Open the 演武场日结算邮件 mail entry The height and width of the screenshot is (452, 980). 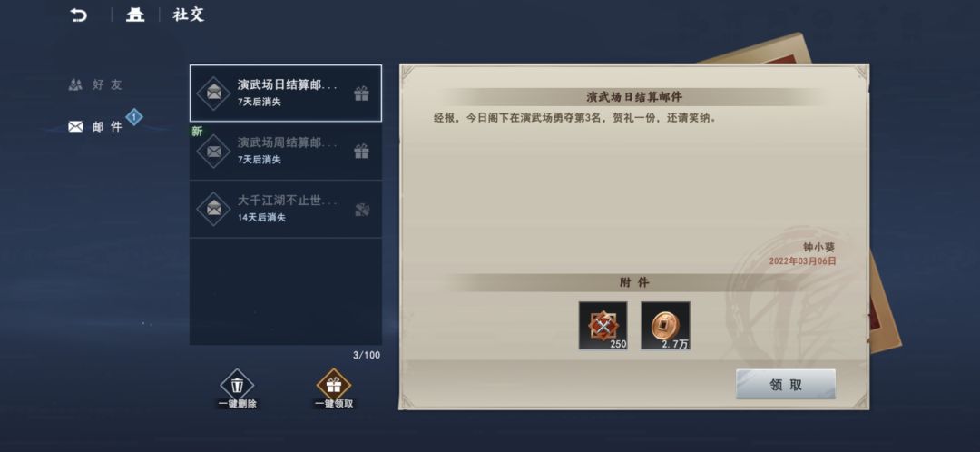pyautogui.click(x=286, y=93)
